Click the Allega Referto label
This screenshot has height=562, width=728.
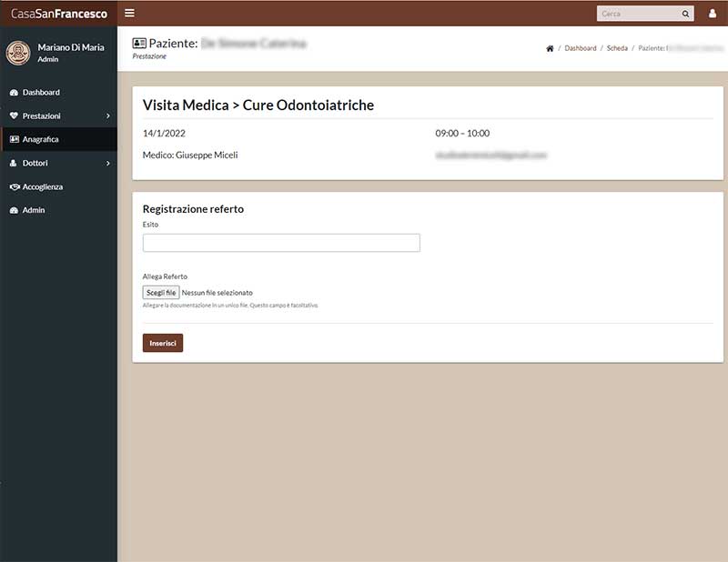pyautogui.click(x=165, y=276)
